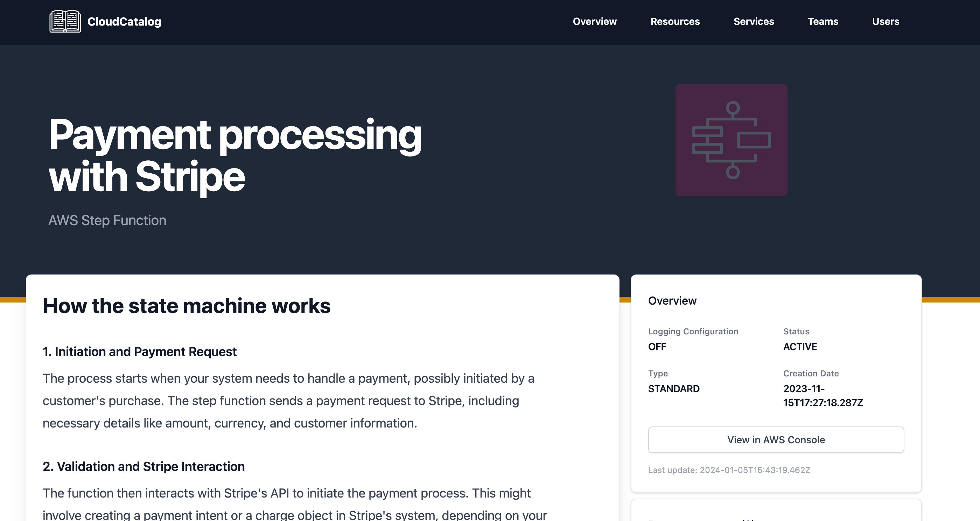Click the View in AWS Console button
This screenshot has height=521, width=980.
776,439
